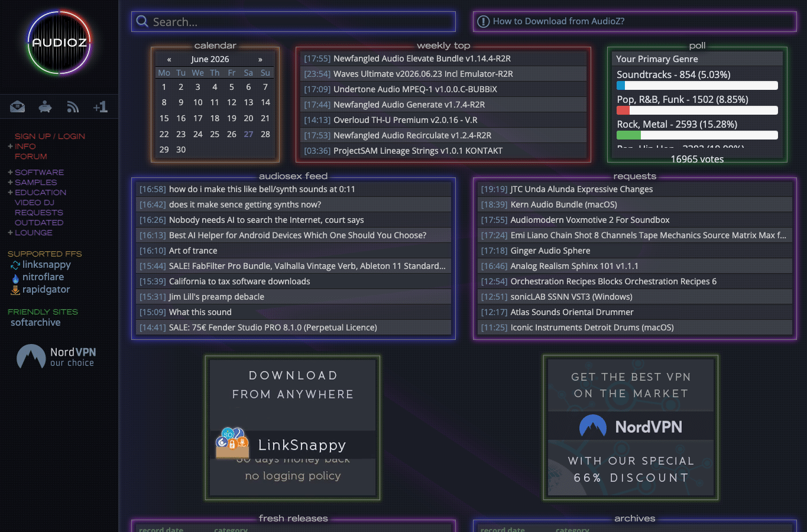Click Rock, Metal poll result bar
This screenshot has height=532, width=807.
[697, 135]
